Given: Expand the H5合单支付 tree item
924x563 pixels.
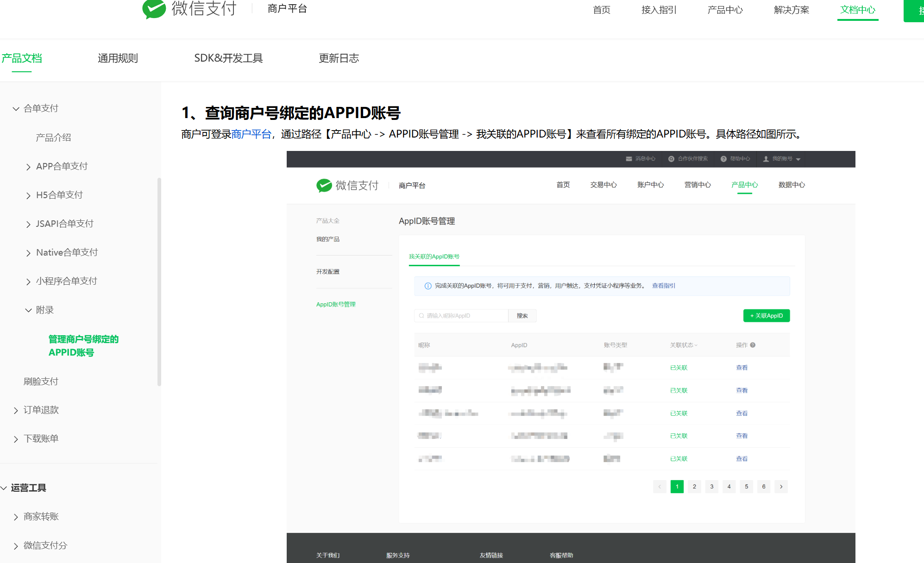Looking at the screenshot, I should click(x=59, y=195).
